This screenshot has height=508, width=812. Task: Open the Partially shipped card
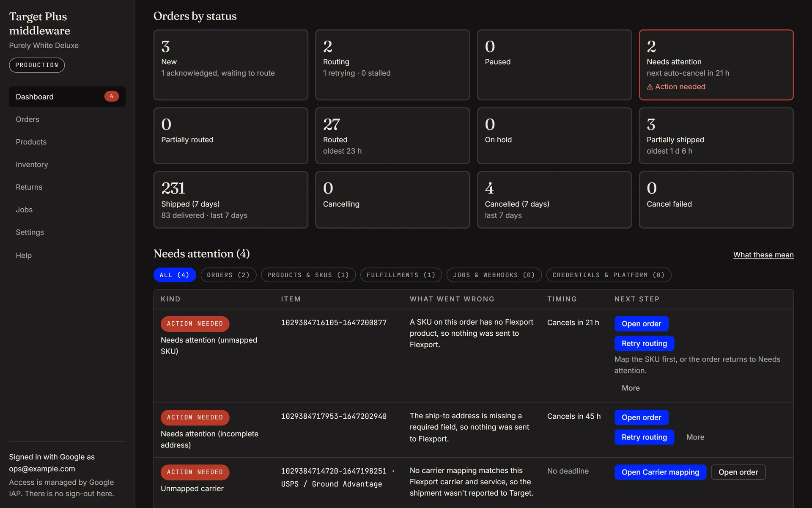(716, 136)
